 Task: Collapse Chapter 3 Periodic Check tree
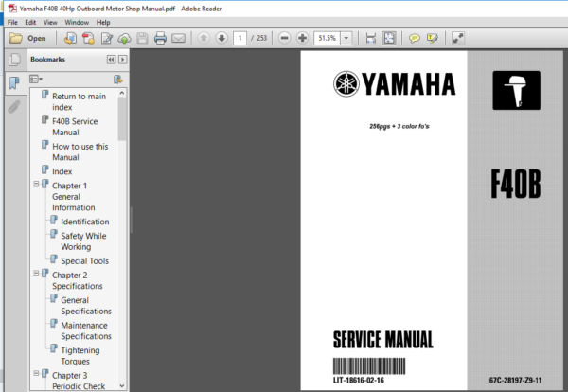[36, 373]
